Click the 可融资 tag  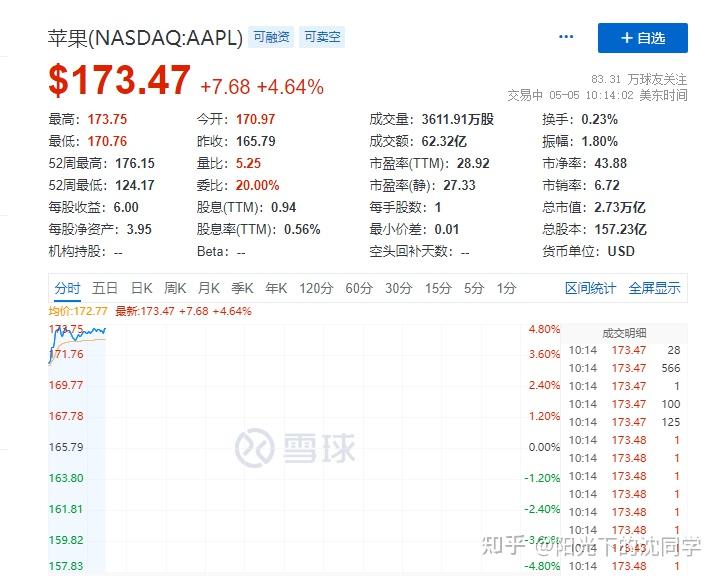tap(271, 37)
